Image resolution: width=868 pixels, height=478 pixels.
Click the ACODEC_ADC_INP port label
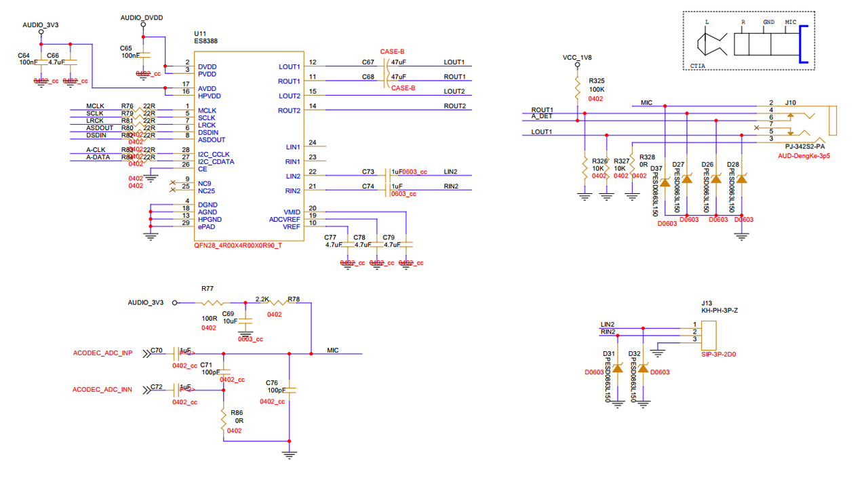coord(102,353)
